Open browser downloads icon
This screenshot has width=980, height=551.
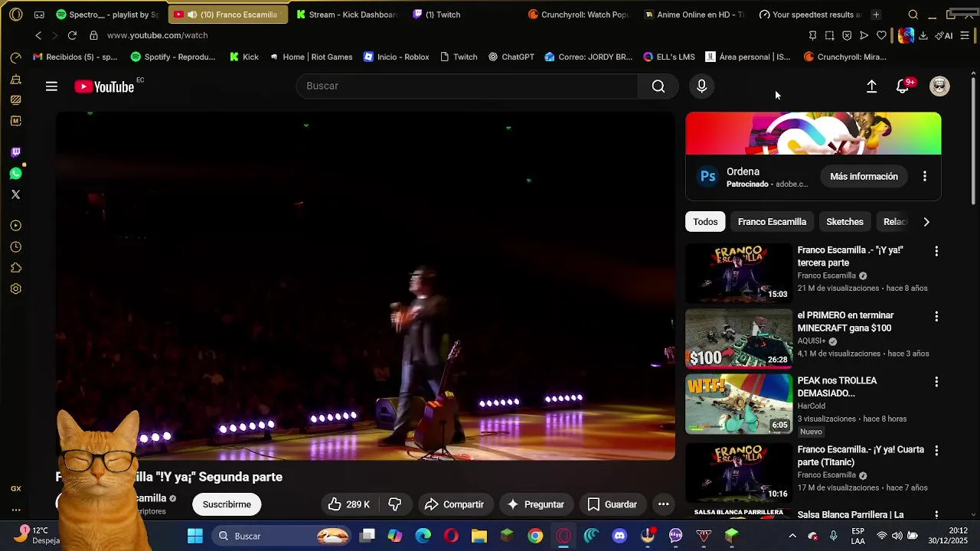point(923,35)
